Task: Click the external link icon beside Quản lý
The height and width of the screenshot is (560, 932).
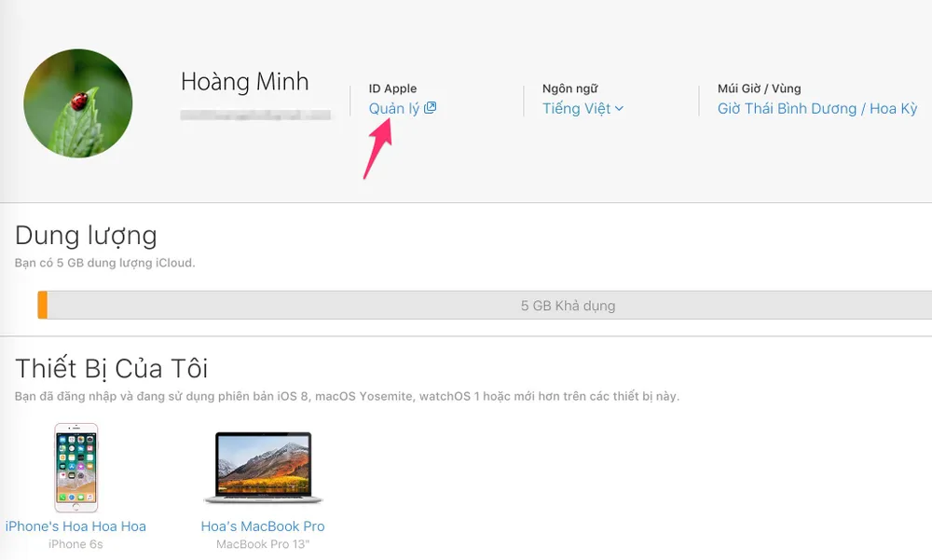Action: 430,108
